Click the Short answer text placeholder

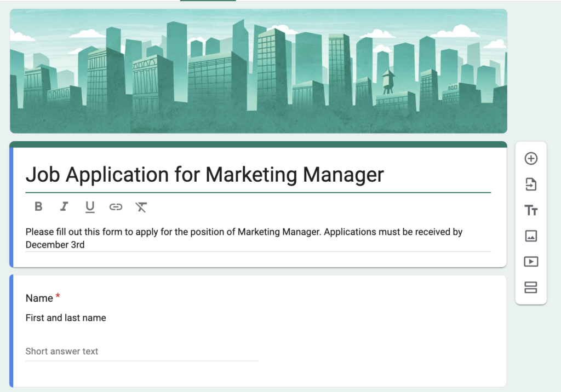point(62,351)
